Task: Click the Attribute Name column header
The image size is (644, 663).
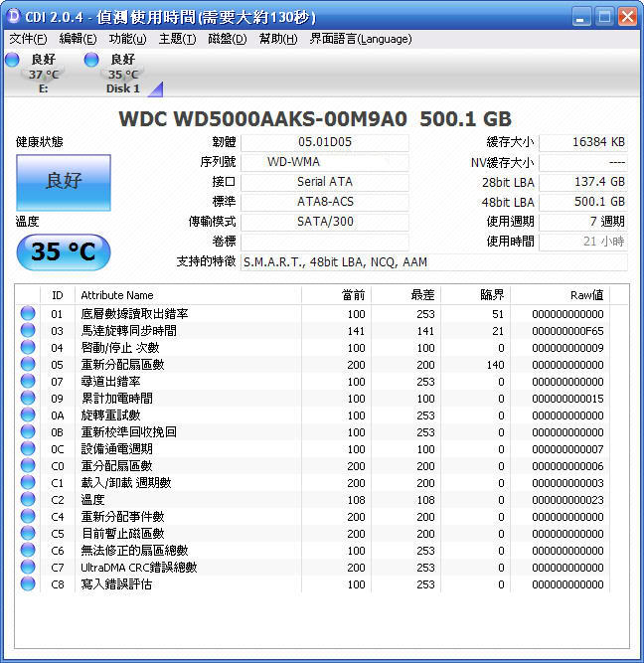Action: (x=188, y=295)
